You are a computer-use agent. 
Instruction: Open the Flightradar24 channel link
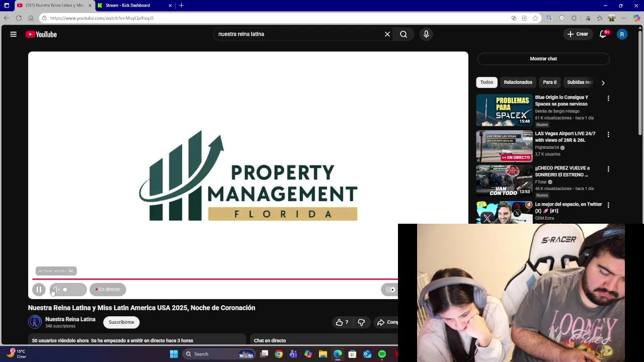(547, 148)
